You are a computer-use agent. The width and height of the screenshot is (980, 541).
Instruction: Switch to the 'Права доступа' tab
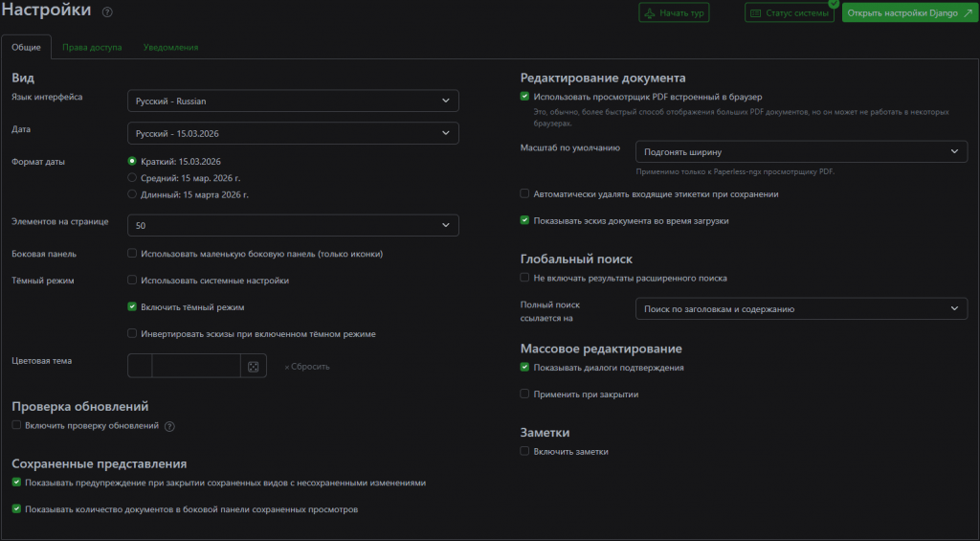(92, 47)
